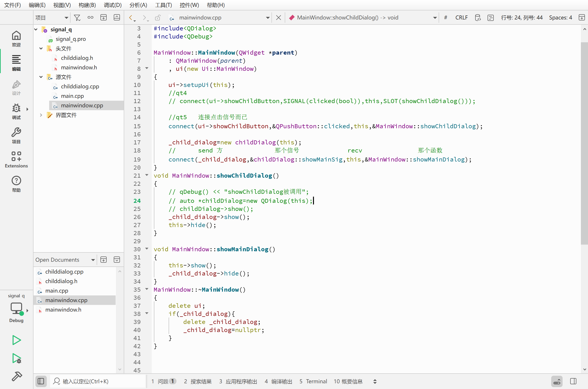
Task: Toggle the bottom output pane button
Action: pos(557,381)
